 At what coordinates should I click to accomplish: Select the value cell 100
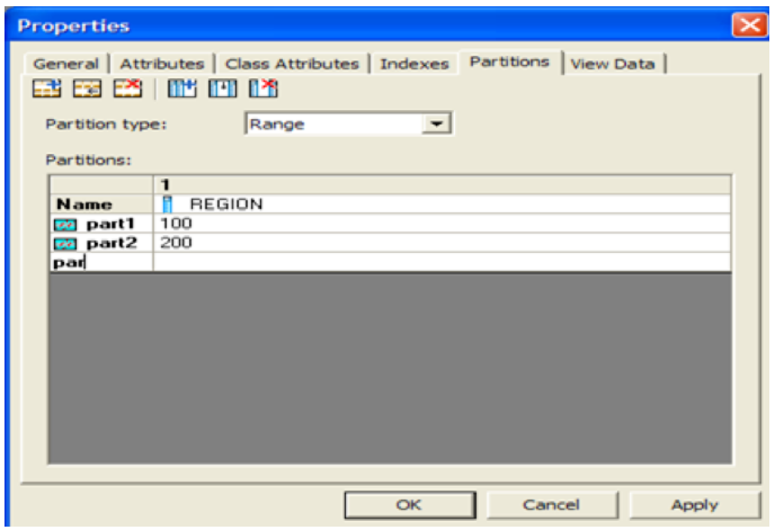pyautogui.click(x=441, y=223)
